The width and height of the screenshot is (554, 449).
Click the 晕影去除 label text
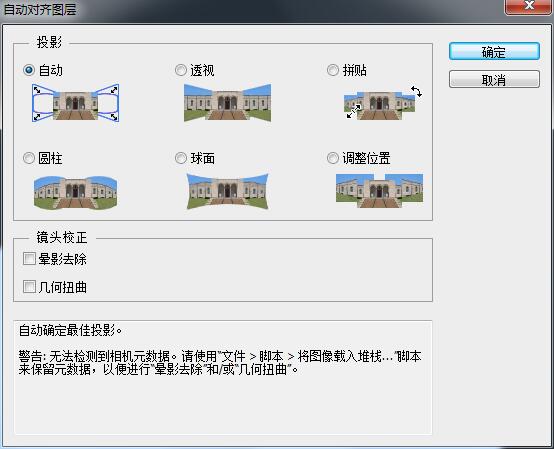point(63,259)
